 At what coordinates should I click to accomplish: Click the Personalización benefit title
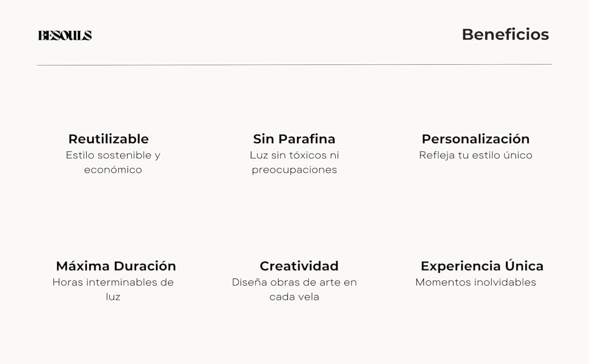tap(475, 139)
